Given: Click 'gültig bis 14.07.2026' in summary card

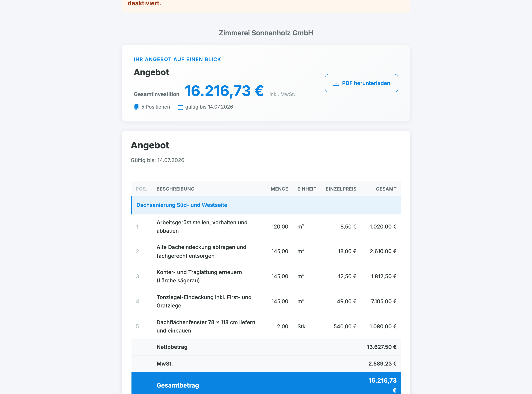Looking at the screenshot, I should click(x=209, y=107).
